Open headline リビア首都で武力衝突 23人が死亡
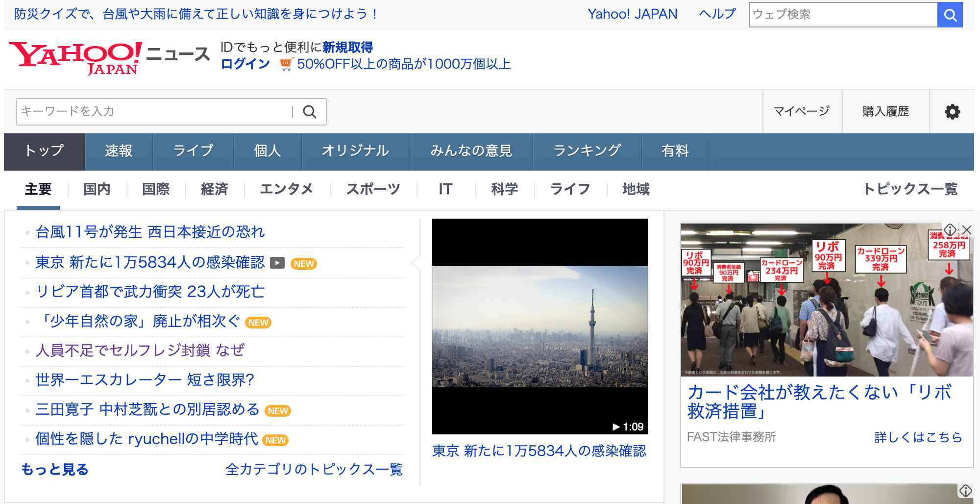This screenshot has height=504, width=980. 150,292
